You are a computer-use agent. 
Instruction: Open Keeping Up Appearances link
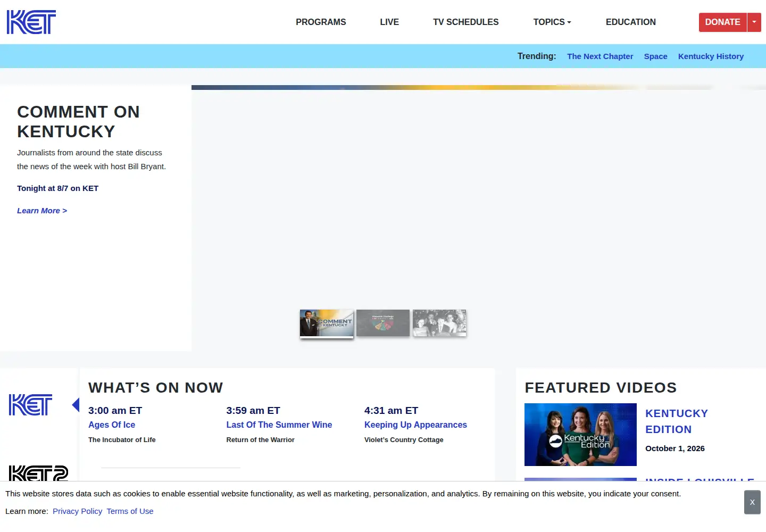coord(415,425)
